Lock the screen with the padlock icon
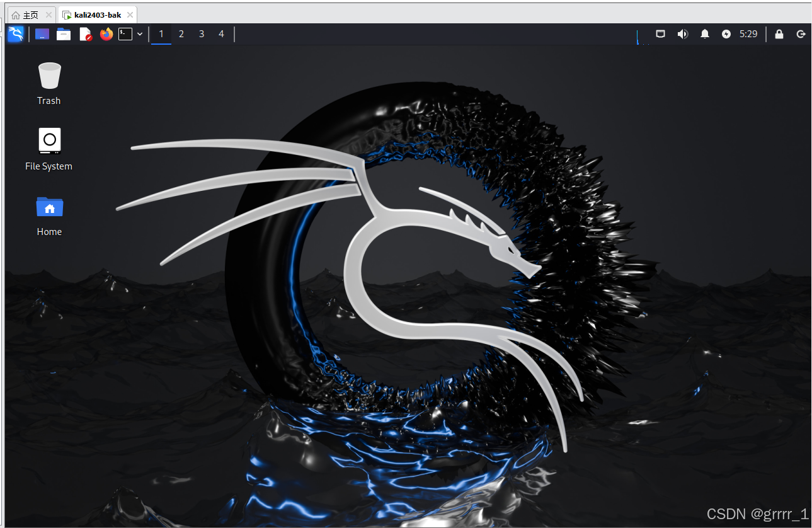This screenshot has width=812, height=528. 779,34
